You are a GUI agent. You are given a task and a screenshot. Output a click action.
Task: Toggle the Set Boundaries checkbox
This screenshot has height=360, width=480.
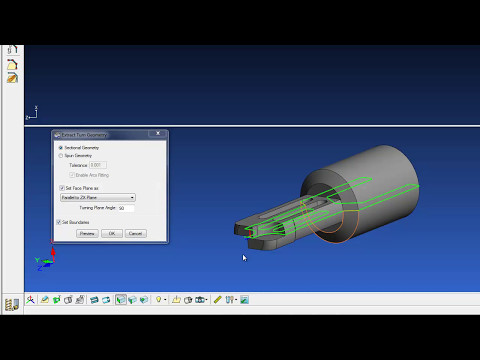click(x=59, y=222)
